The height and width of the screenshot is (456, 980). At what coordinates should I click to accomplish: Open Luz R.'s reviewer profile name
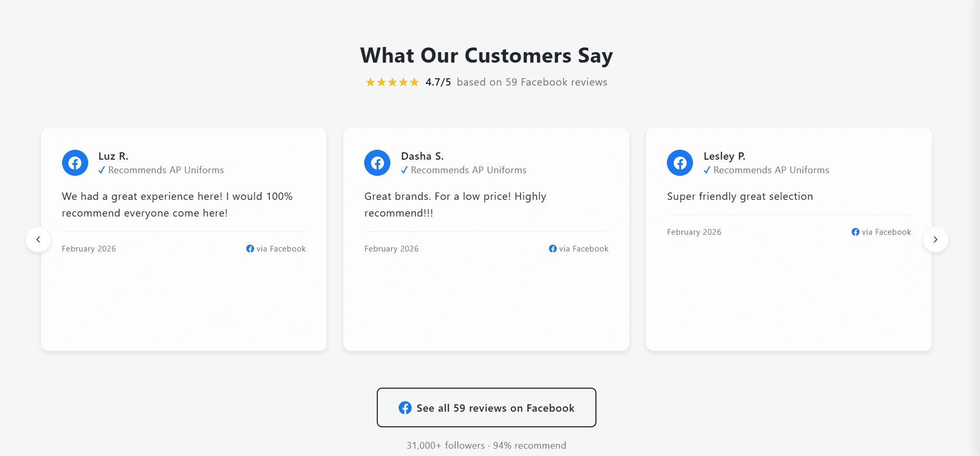113,156
